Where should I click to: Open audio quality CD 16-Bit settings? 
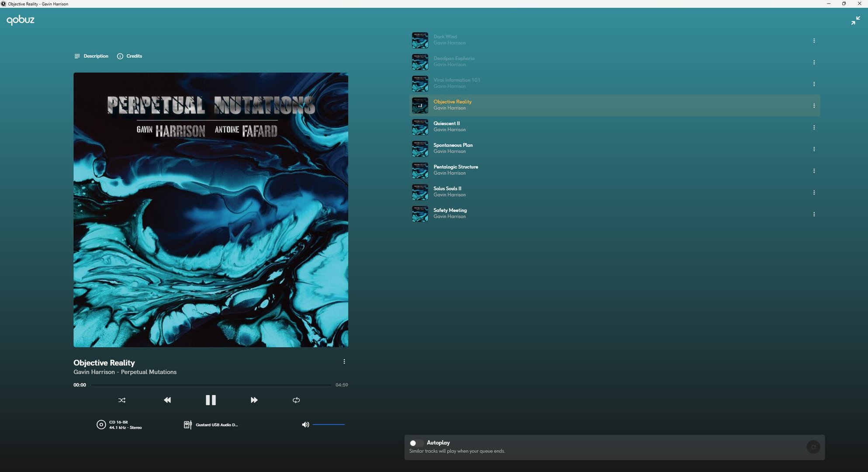(119, 425)
